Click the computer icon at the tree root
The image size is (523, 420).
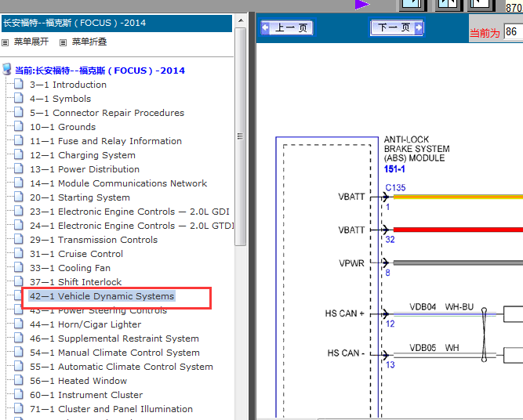pos(7,69)
